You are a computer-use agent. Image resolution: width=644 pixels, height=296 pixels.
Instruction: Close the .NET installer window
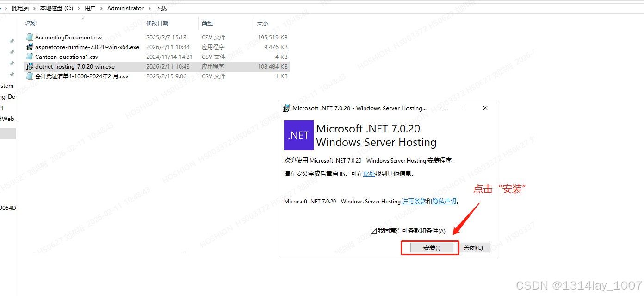pyautogui.click(x=485, y=108)
